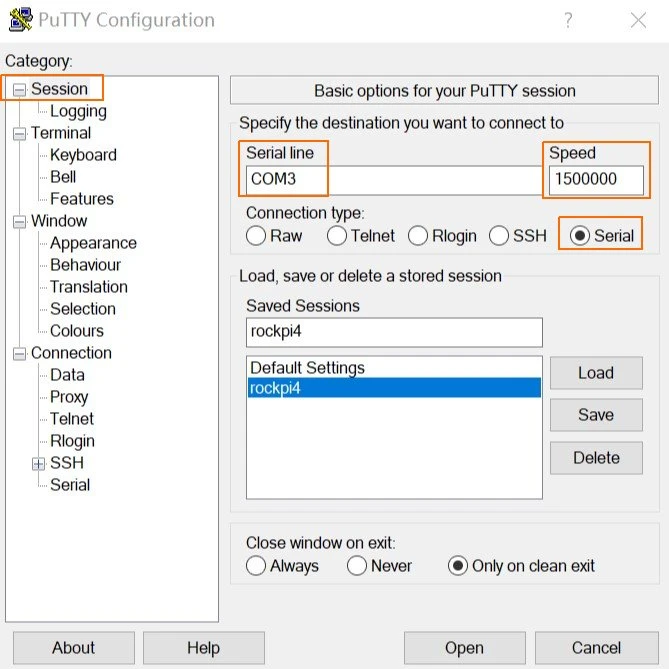The width and height of the screenshot is (669, 669).
Task: Collapse the Session tree node
Action: [19, 90]
